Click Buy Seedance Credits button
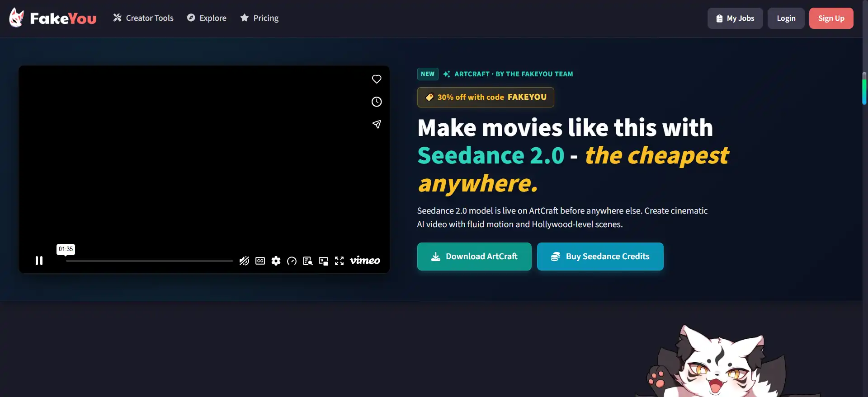This screenshot has width=868, height=397. [x=600, y=257]
